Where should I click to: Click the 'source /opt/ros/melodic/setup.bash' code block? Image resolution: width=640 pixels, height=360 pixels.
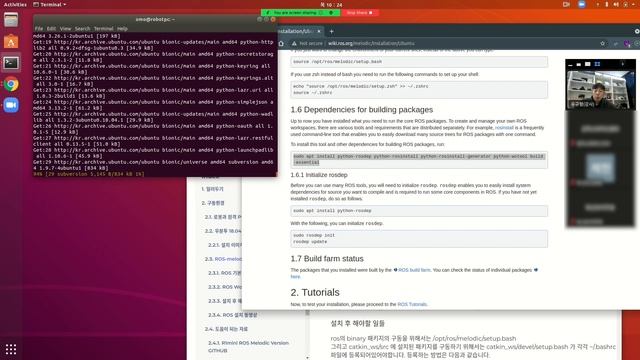point(419,62)
